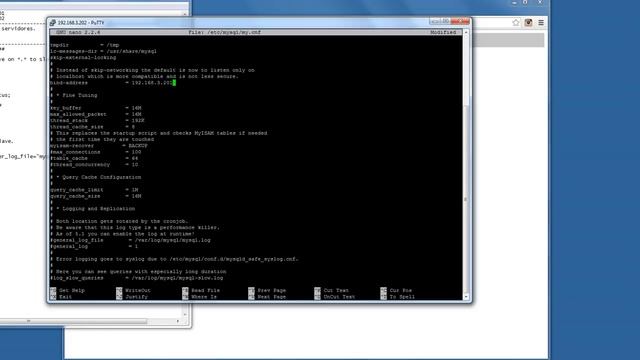This screenshot has width=640, height=360.
Task: Click the '* Logging and Replication' comment
Action: (92, 209)
